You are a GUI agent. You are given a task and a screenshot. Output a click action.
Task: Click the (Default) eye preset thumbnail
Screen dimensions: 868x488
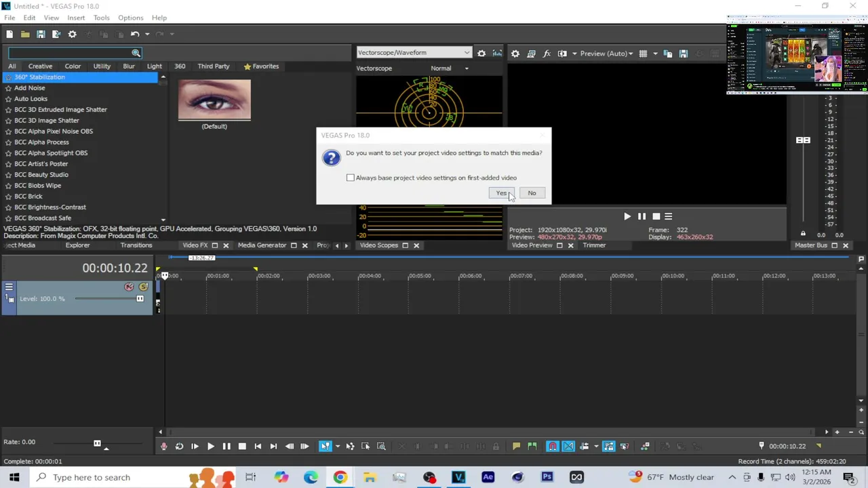pyautogui.click(x=214, y=100)
